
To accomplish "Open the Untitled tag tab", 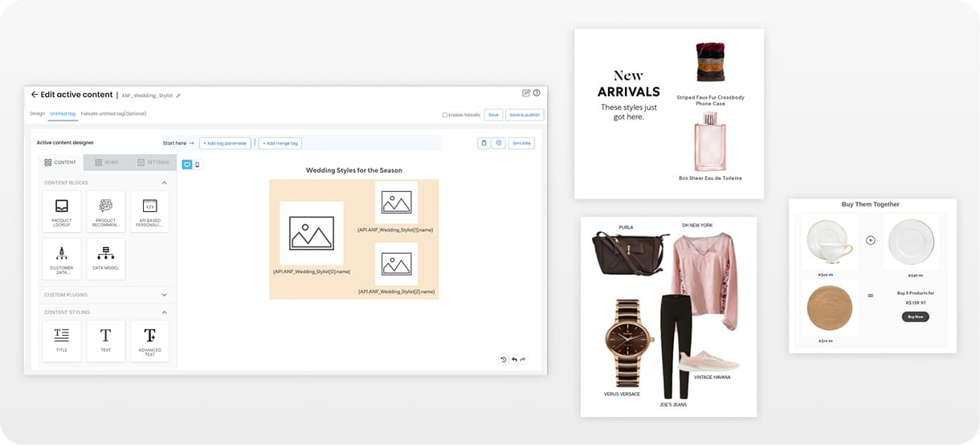I will pos(63,113).
